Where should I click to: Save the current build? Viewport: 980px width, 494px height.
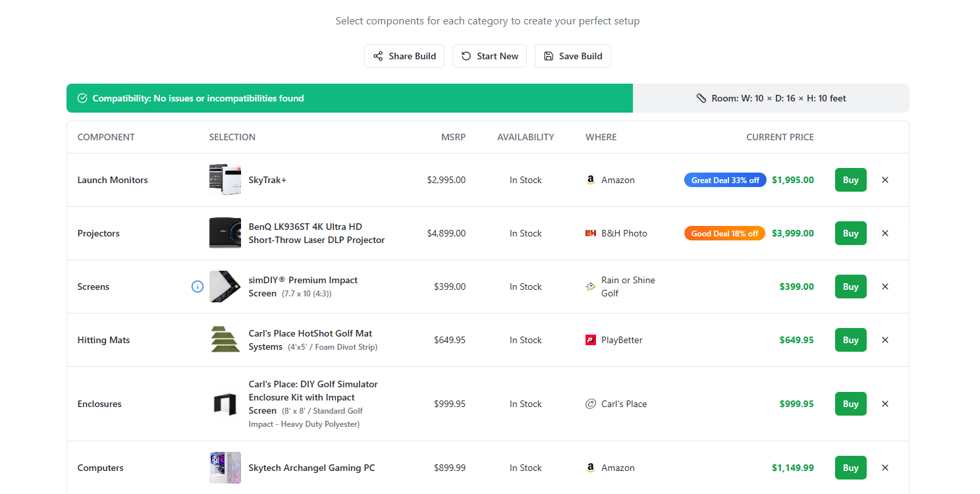572,56
